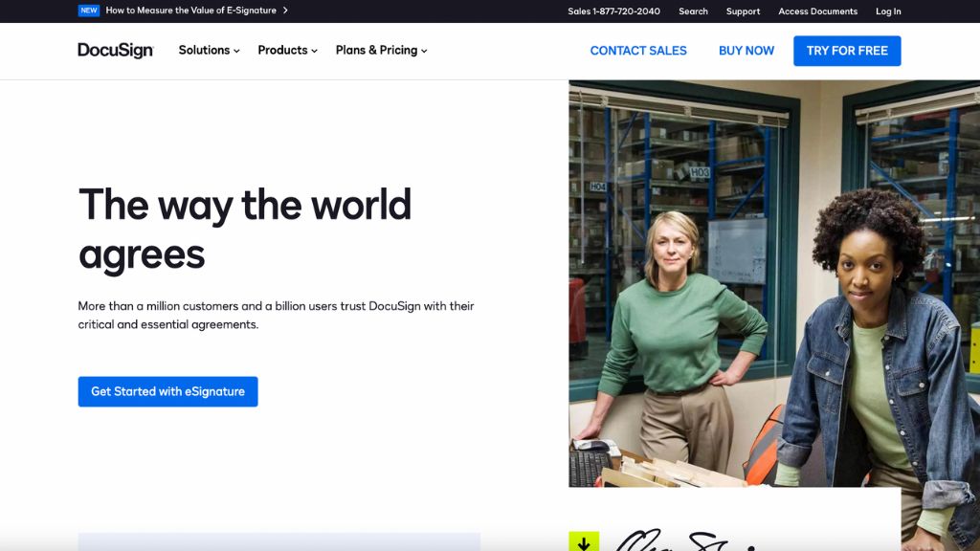
Task: Open the Plans & Pricing dropdown
Action: [379, 50]
